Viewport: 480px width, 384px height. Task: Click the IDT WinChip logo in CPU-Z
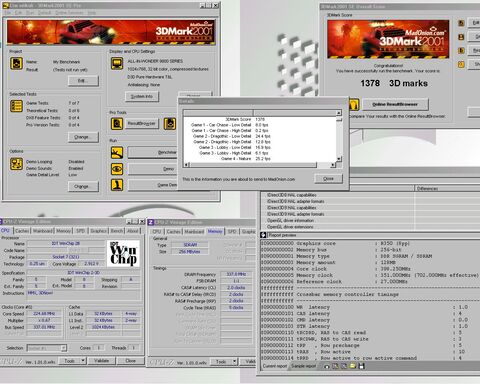click(x=123, y=253)
